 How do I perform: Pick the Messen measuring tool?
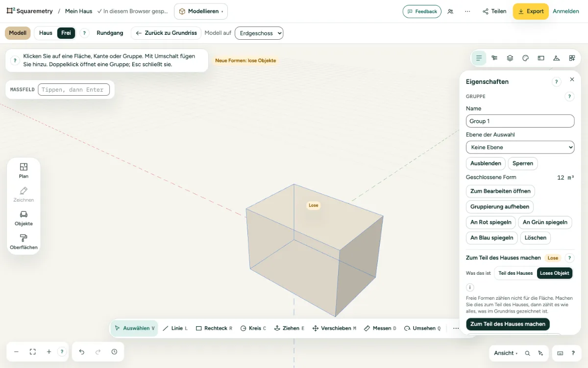click(380, 328)
